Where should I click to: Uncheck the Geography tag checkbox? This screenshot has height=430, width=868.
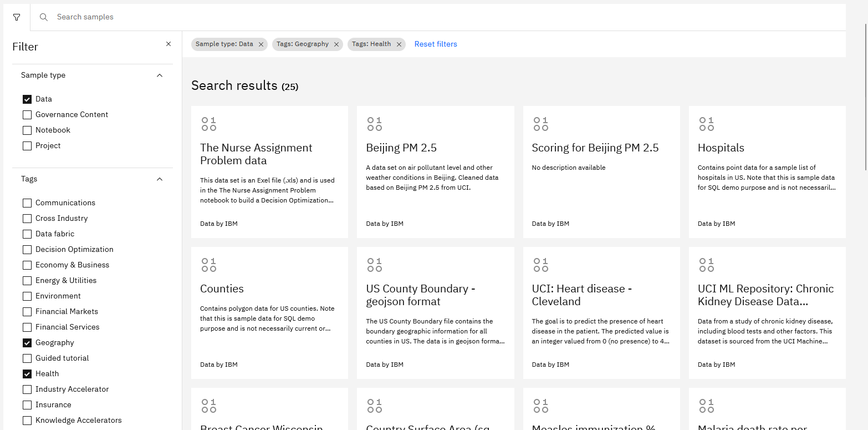(27, 343)
